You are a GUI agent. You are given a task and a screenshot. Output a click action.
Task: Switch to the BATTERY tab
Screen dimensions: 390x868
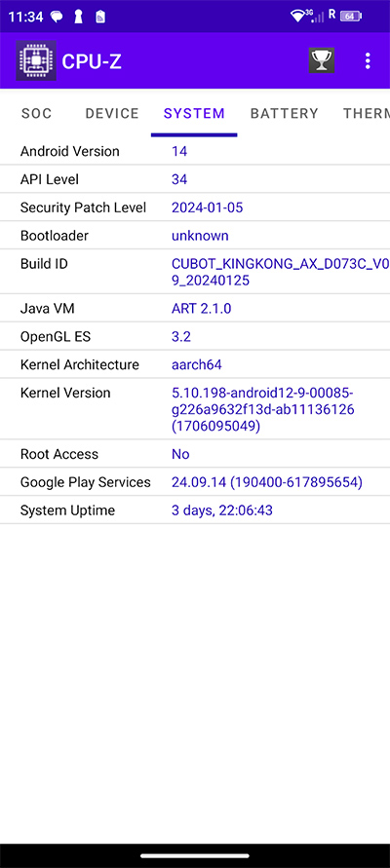pos(284,113)
